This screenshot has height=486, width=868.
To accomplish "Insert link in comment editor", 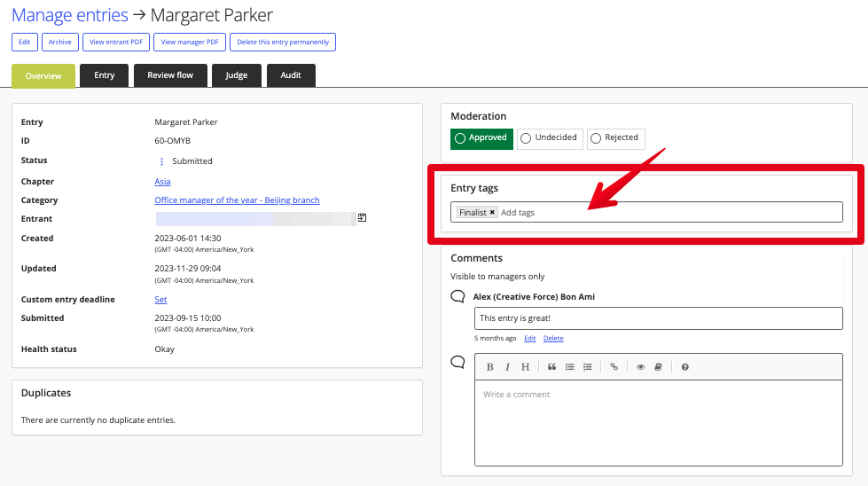I will [614, 367].
